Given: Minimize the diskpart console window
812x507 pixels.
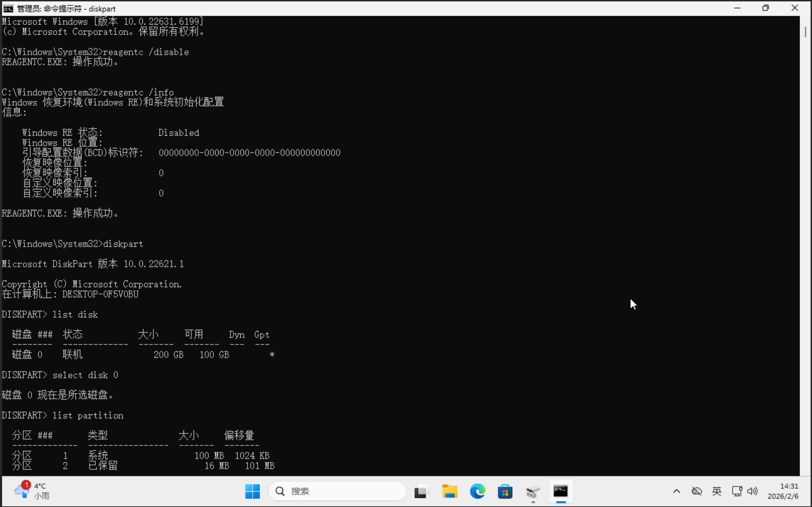Looking at the screenshot, I should 737,8.
